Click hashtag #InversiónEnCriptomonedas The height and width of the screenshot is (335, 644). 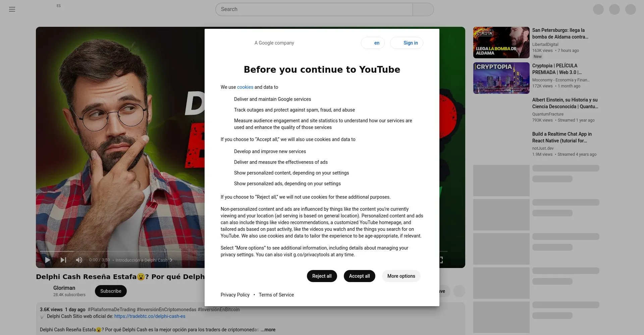tap(166, 310)
